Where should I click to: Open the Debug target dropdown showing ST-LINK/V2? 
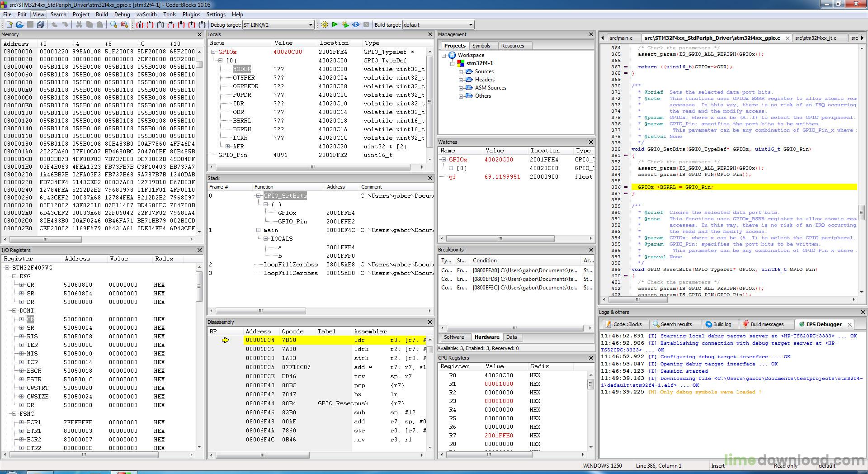pos(310,25)
